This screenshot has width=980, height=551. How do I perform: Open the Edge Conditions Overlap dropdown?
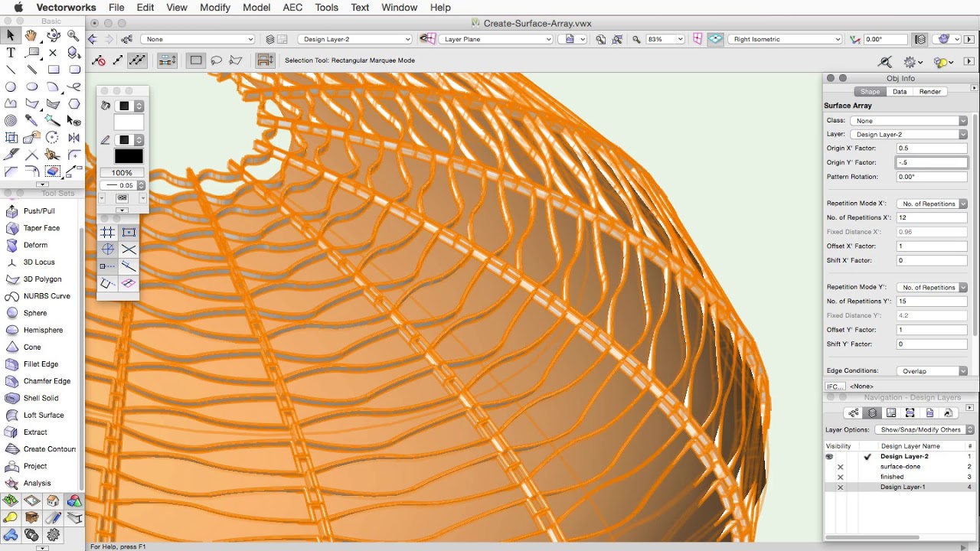pyautogui.click(x=933, y=371)
